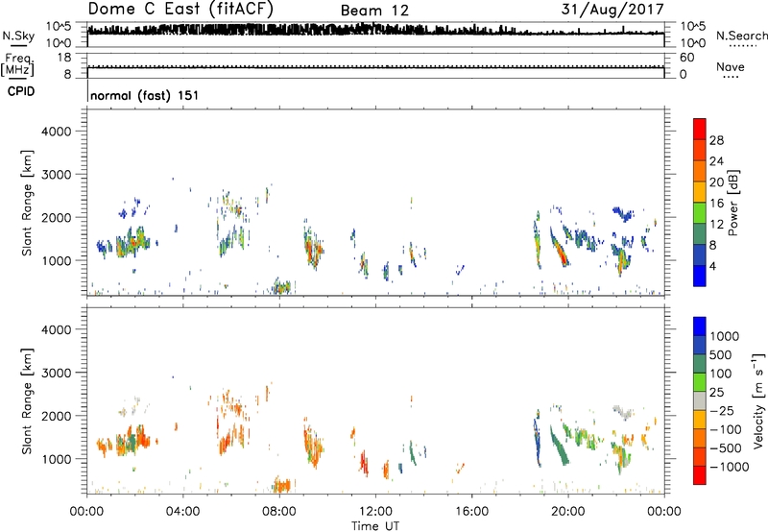Viewport: 768px width, 532px height.
Task: Click the 'normal (fast) 151' mode text
Action: [145, 95]
